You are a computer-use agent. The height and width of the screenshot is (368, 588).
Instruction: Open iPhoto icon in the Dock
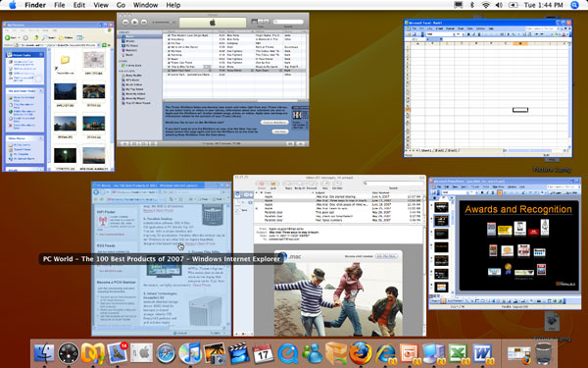215,353
